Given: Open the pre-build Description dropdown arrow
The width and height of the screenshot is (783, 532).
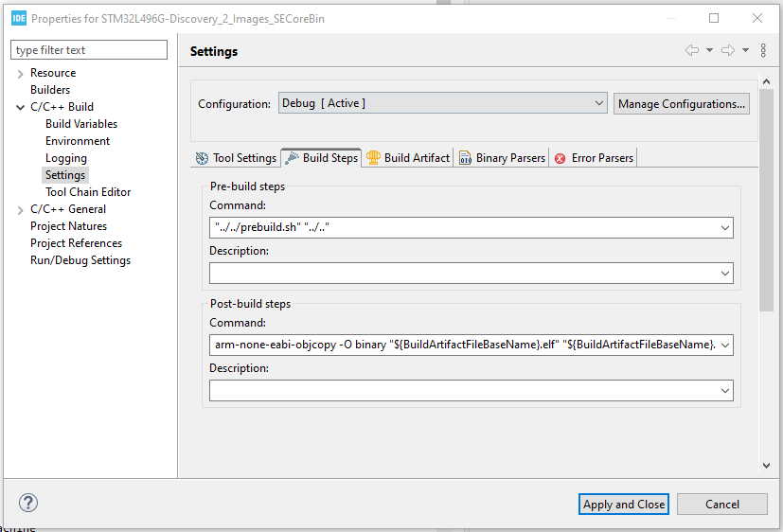Looking at the screenshot, I should (725, 274).
